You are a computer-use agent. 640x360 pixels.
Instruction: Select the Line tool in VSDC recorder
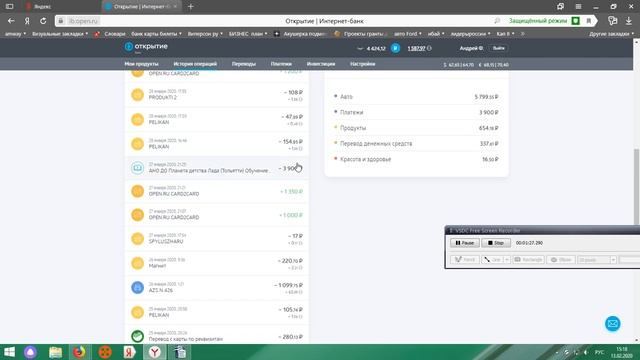tap(492, 260)
